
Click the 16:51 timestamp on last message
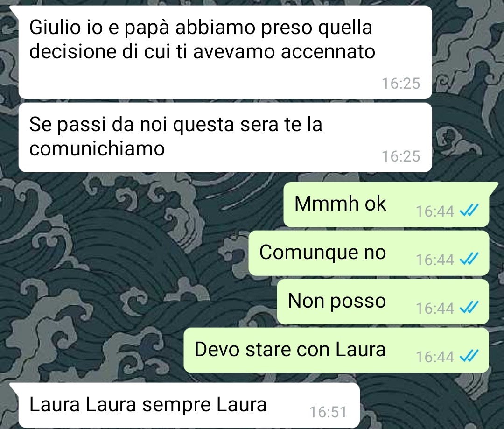click(328, 412)
